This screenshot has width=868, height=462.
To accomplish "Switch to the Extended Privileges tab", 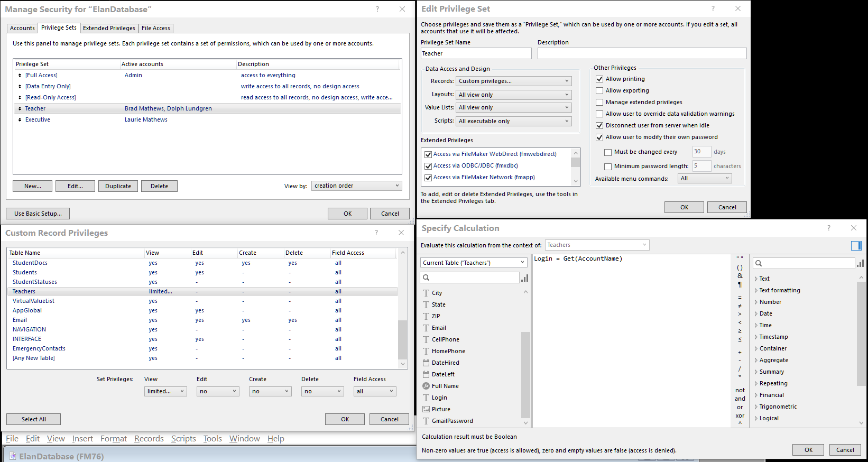I will pos(109,28).
